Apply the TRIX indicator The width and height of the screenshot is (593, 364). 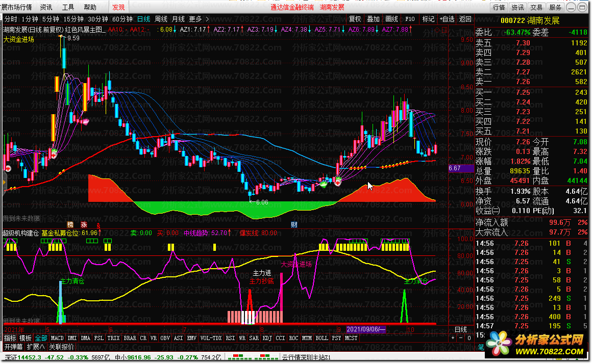coord(113,338)
